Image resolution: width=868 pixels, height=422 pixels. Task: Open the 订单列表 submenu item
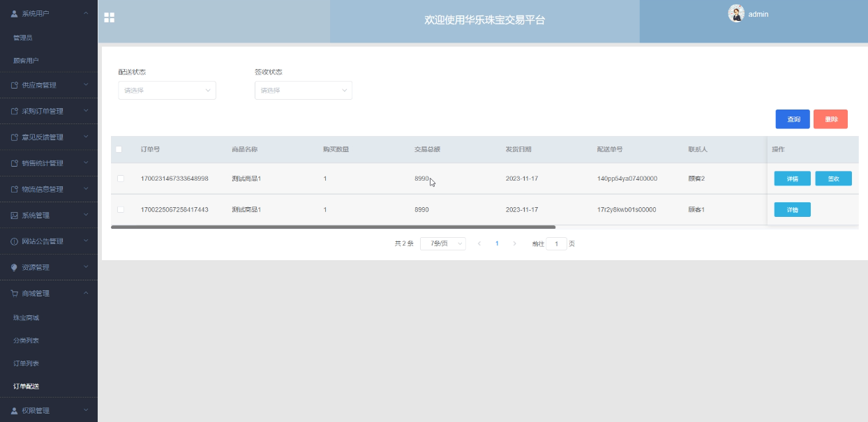pos(49,363)
